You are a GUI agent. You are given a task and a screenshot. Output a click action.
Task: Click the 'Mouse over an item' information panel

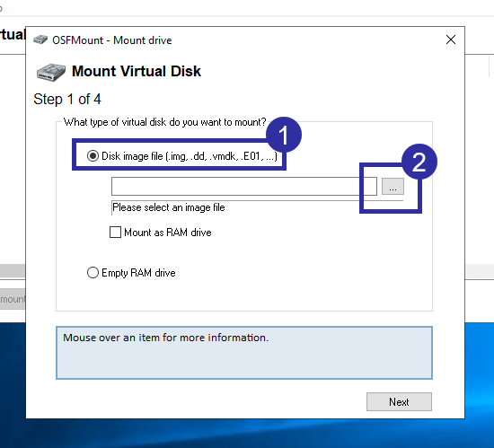click(244, 353)
